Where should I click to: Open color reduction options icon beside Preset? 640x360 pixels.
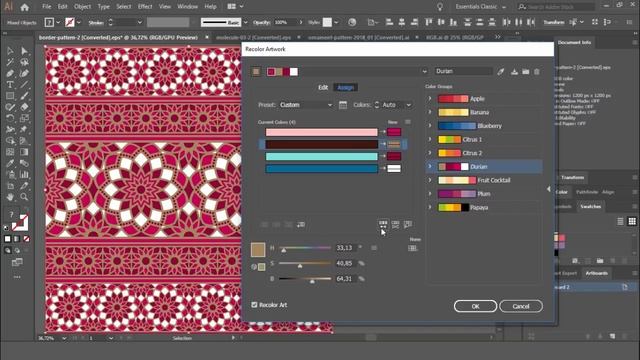[x=343, y=105]
